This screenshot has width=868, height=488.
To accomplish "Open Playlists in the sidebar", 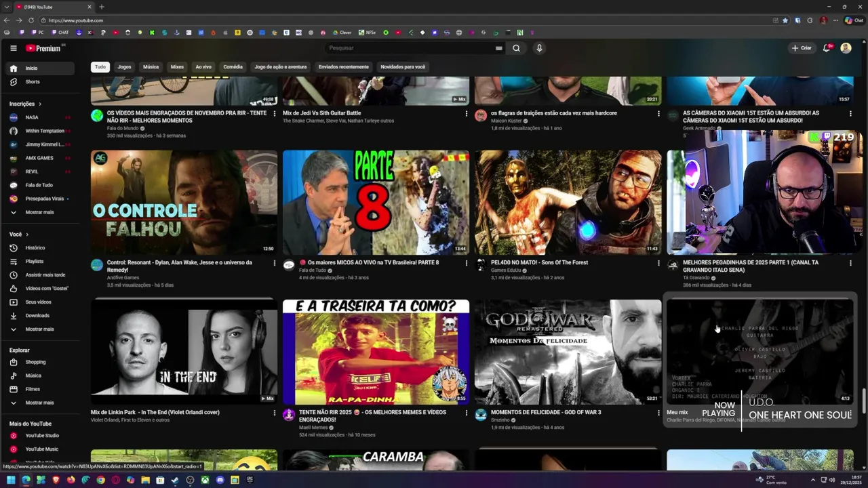I will click(41, 262).
